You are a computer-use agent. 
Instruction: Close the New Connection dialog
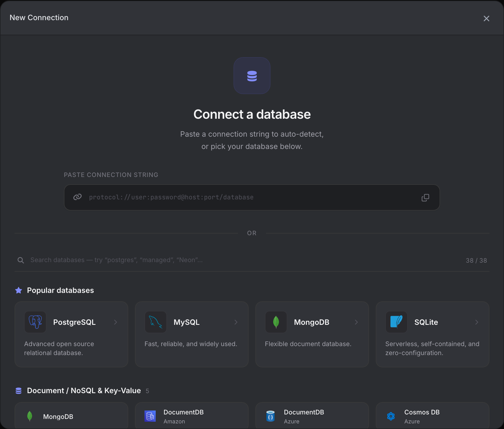486,18
